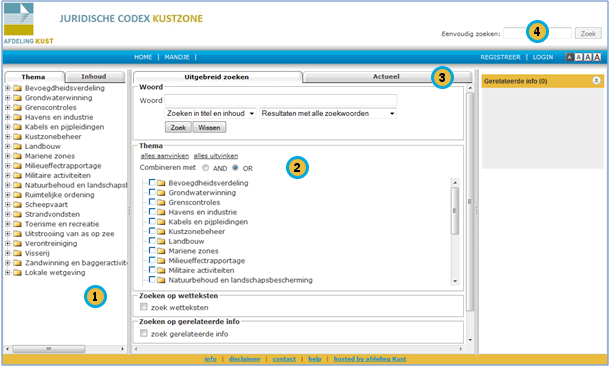Click Natuurbehoud folder icon in left tree

[x=17, y=185]
